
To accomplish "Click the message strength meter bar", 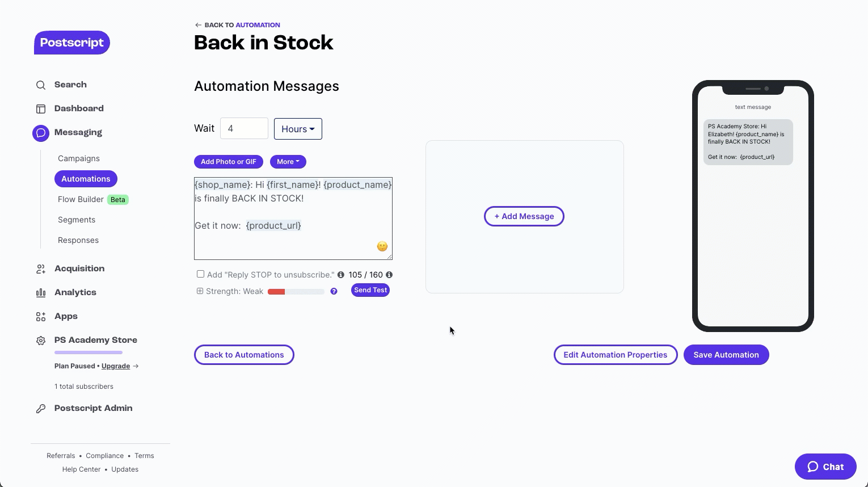I will pyautogui.click(x=296, y=292).
